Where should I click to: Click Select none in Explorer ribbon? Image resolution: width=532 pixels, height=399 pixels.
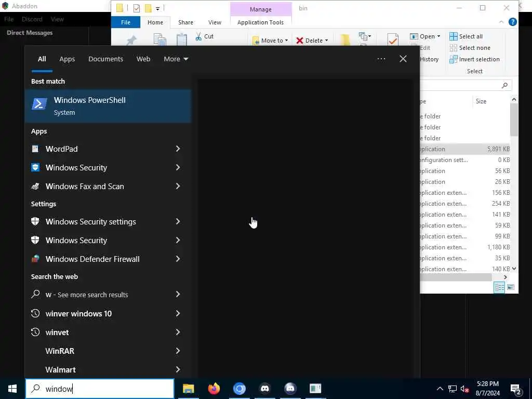(x=470, y=48)
